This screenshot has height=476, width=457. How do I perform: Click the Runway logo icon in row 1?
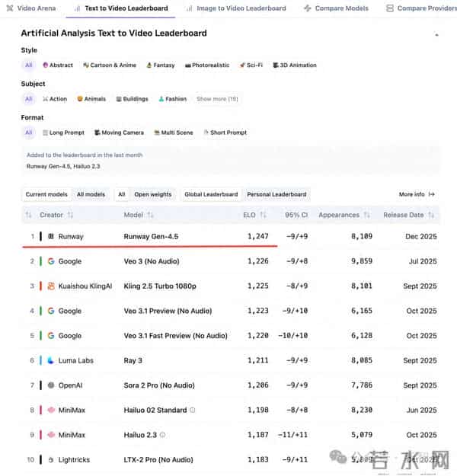[50, 237]
